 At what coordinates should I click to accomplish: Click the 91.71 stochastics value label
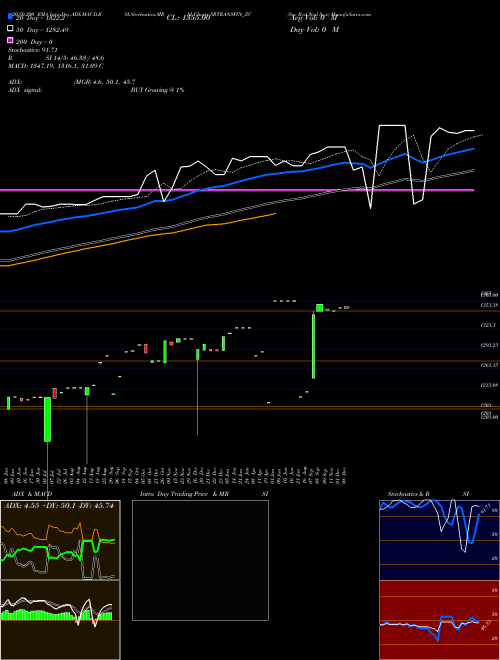pyautogui.click(x=484, y=508)
